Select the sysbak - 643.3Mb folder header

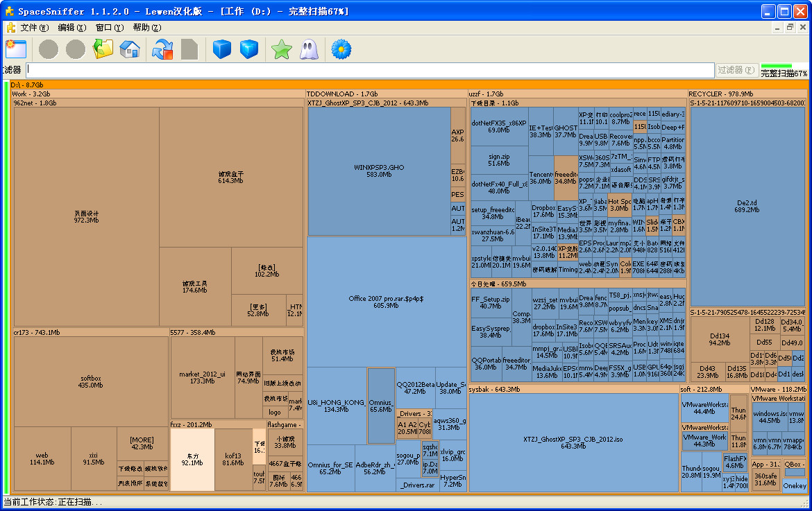tap(574, 390)
